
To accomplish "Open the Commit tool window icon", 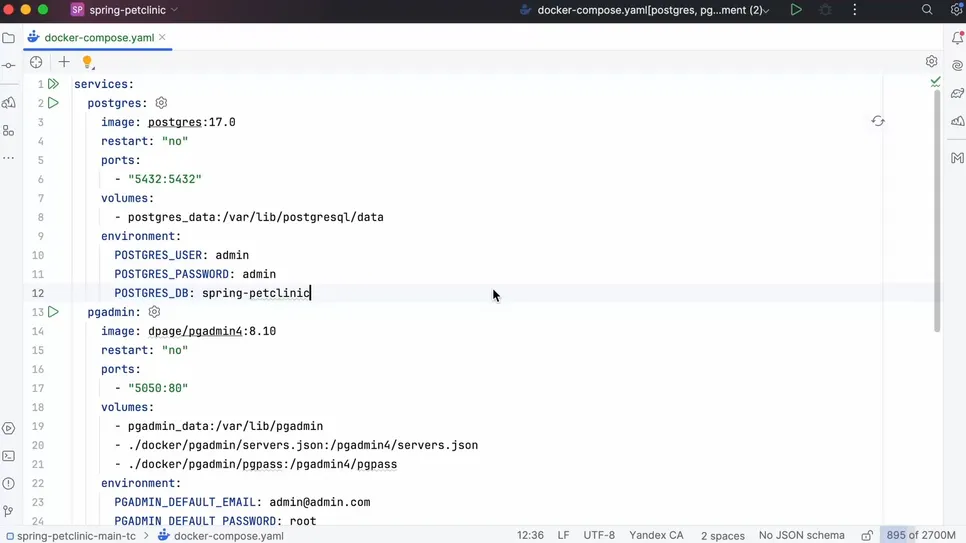I will click(x=9, y=65).
